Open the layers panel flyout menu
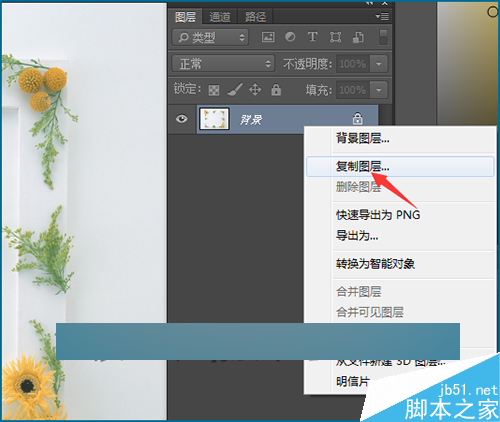Image resolution: width=500 pixels, height=422 pixels. click(382, 16)
